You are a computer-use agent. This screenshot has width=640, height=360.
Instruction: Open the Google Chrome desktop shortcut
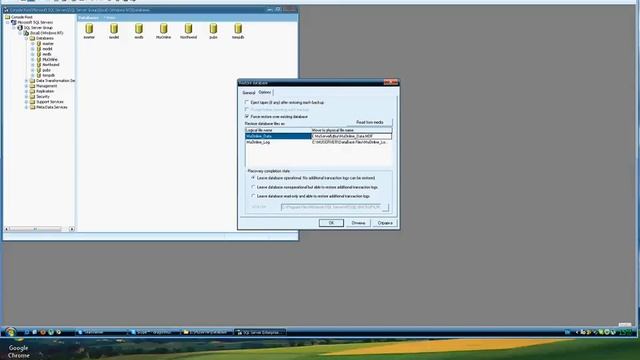[18, 350]
